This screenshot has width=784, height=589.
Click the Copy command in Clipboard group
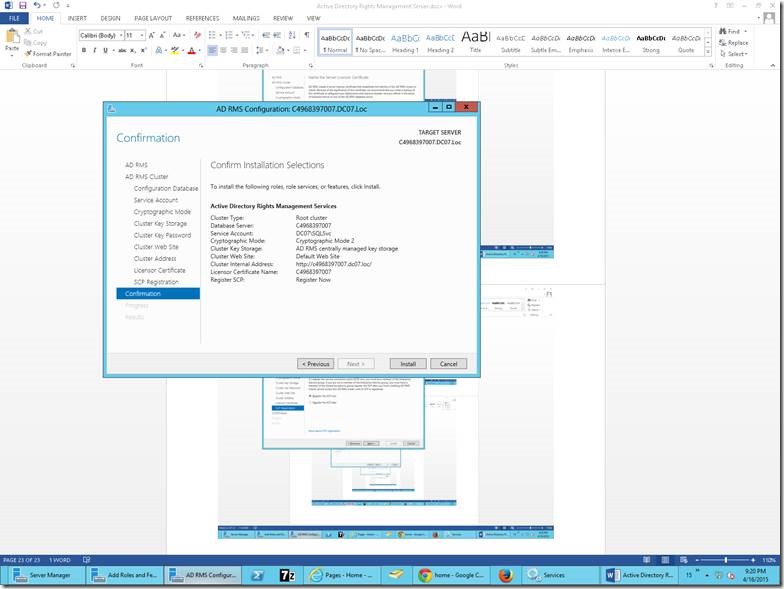click(36, 42)
